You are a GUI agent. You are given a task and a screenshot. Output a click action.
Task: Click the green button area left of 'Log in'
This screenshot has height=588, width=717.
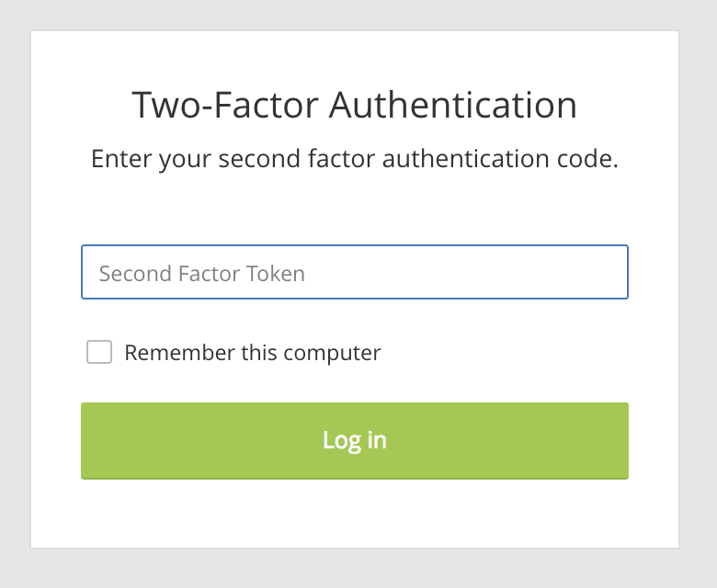click(201, 441)
